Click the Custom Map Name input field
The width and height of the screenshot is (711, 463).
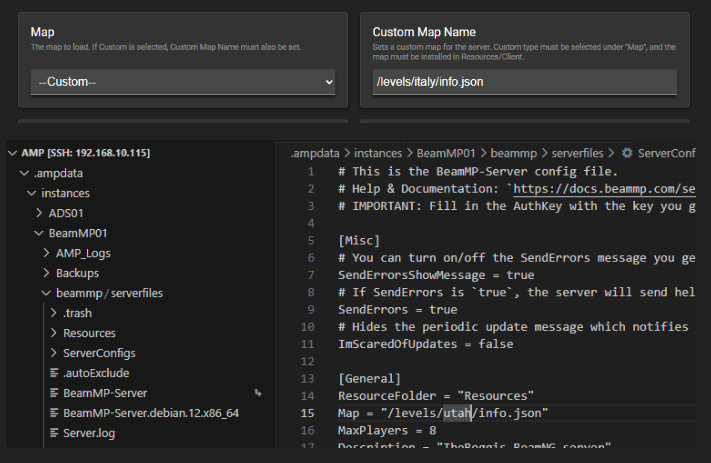point(524,82)
